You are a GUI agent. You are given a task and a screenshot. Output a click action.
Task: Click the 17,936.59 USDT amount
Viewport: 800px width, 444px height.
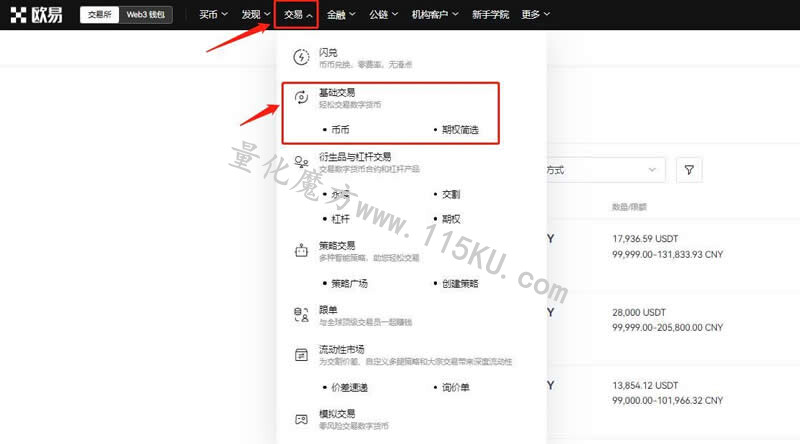[x=645, y=238]
